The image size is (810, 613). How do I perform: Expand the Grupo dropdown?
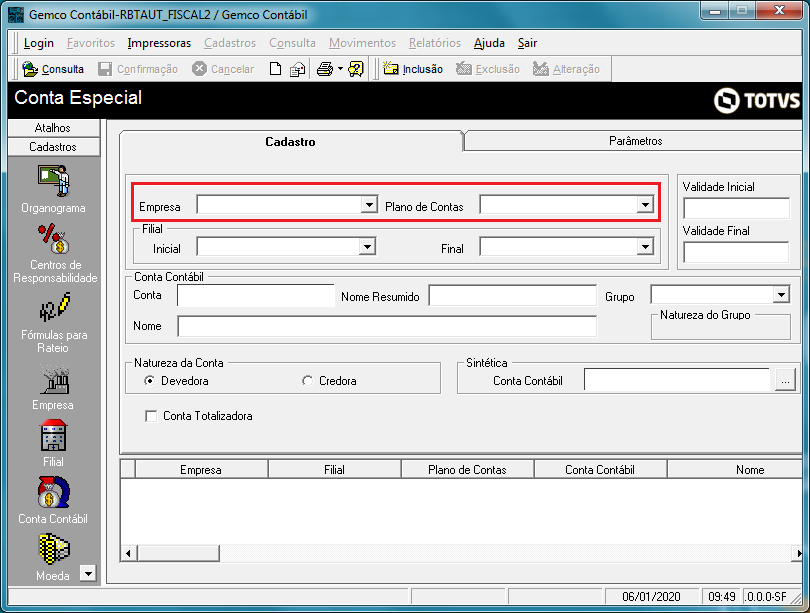781,295
